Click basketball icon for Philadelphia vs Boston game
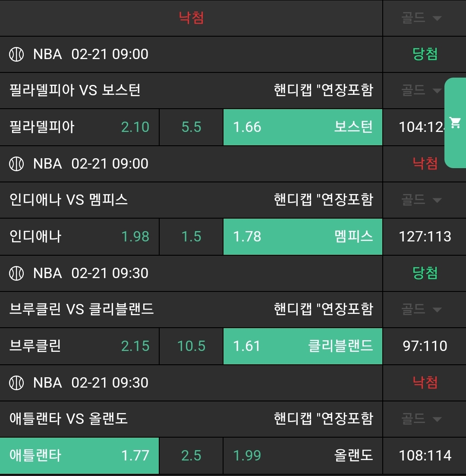 point(16,54)
